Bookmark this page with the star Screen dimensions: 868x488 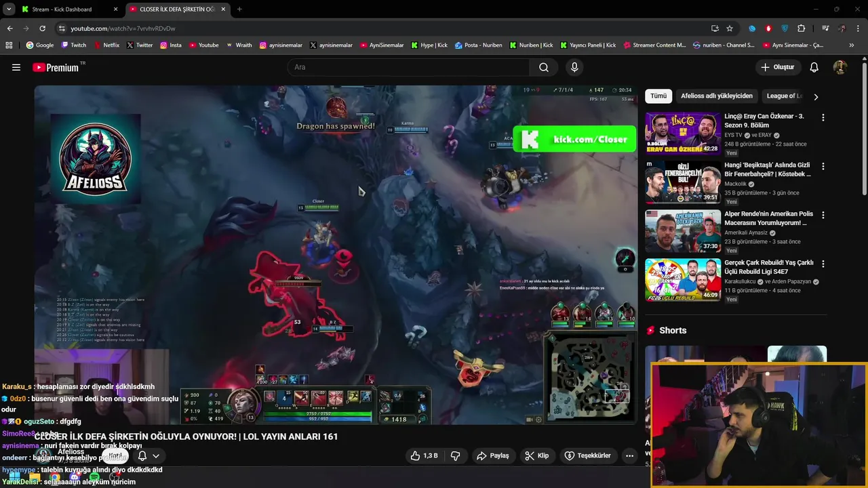[730, 28]
